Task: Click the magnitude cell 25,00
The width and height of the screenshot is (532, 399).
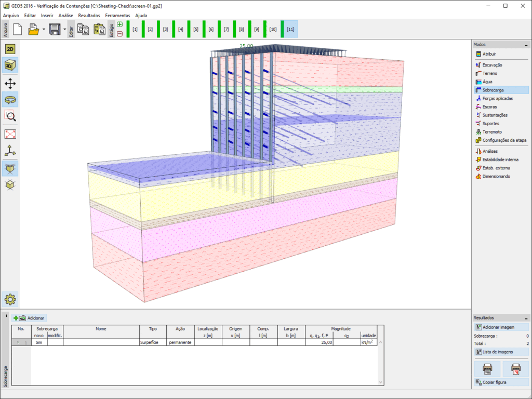Action: (x=320, y=343)
